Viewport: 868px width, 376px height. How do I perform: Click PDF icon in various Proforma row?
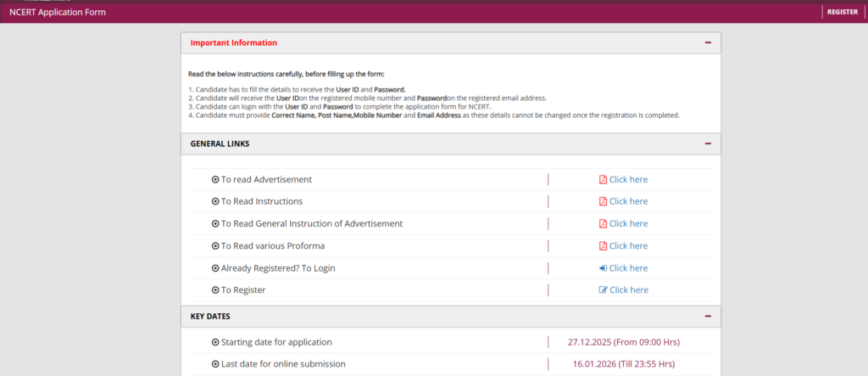(603, 245)
